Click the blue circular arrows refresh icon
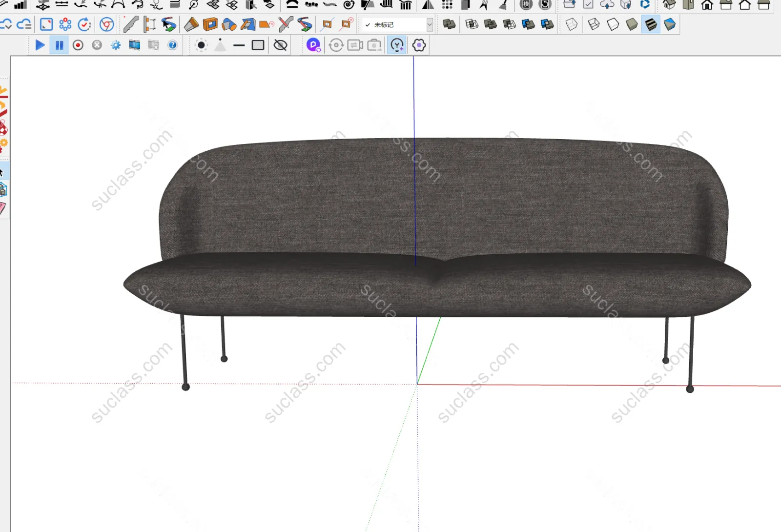781x532 pixels. [645, 4]
